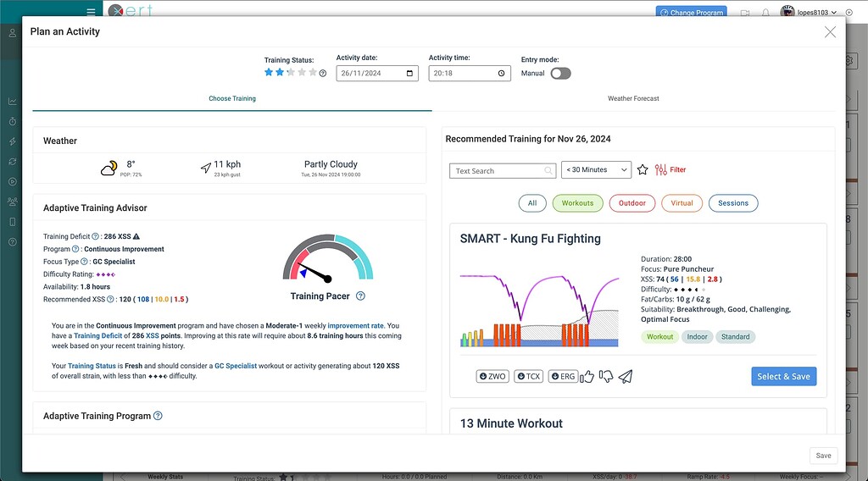The image size is (868, 481).
Task: Download the workout as ZWO file
Action: [x=492, y=377]
